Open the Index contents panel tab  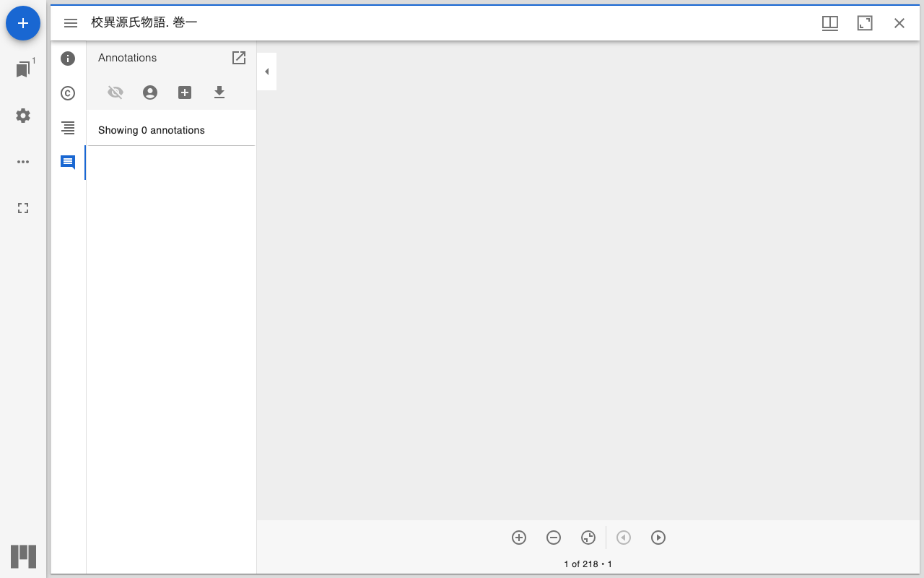pyautogui.click(x=68, y=128)
